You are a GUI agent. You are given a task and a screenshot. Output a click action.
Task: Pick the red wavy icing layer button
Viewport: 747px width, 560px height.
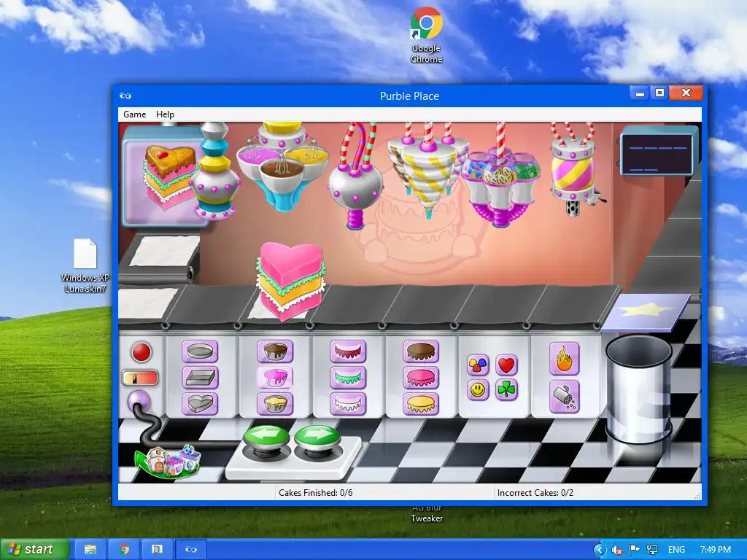(348, 352)
